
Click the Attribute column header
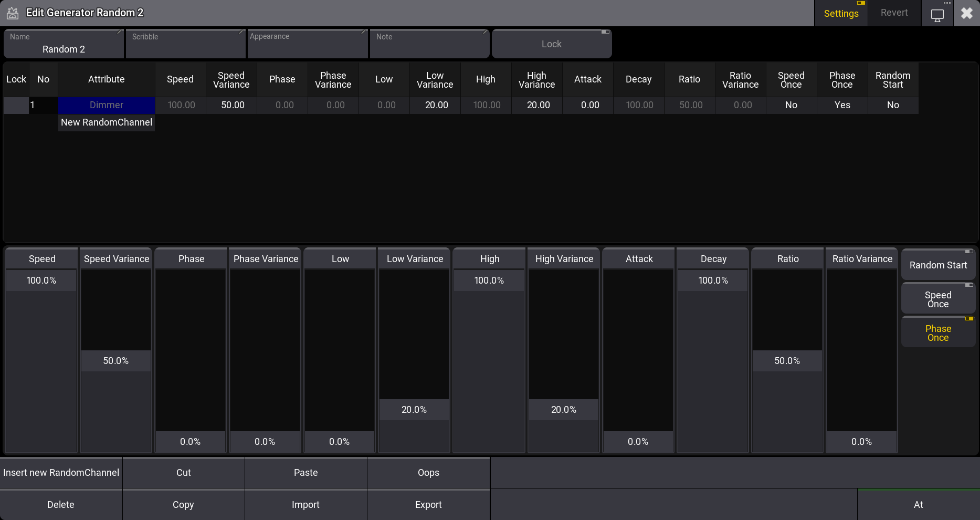(107, 79)
